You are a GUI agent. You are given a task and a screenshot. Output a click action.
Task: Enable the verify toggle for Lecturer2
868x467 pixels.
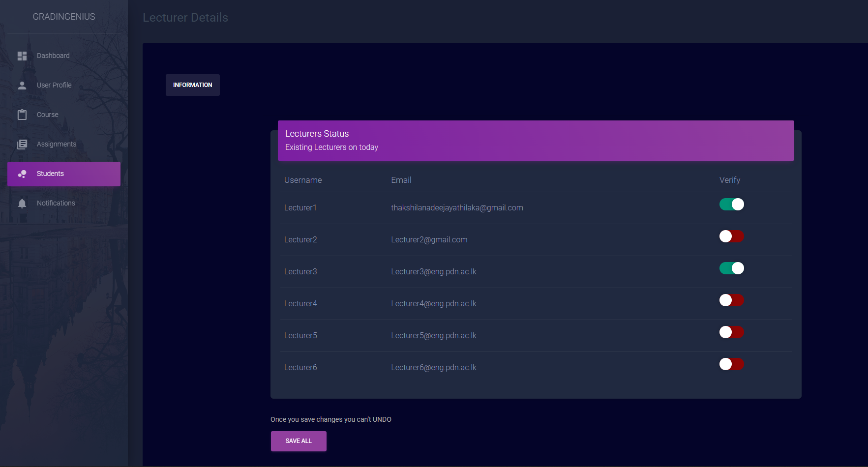point(732,236)
